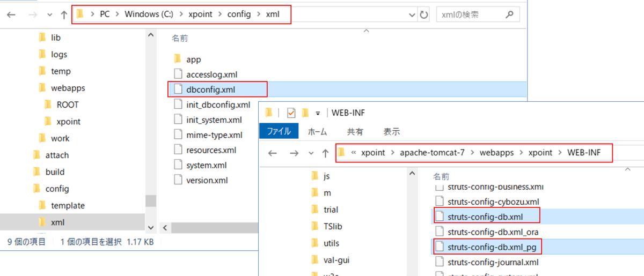Go back in WEB-INF window

click(x=273, y=153)
